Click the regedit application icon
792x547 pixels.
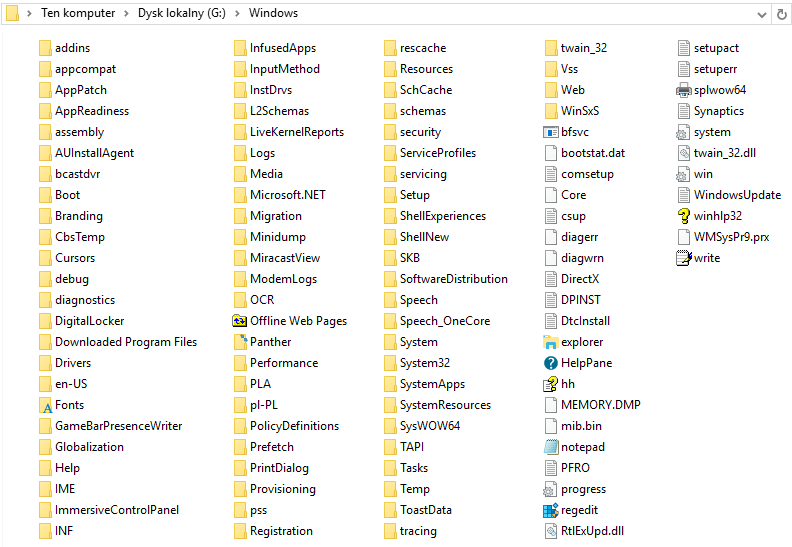point(550,510)
